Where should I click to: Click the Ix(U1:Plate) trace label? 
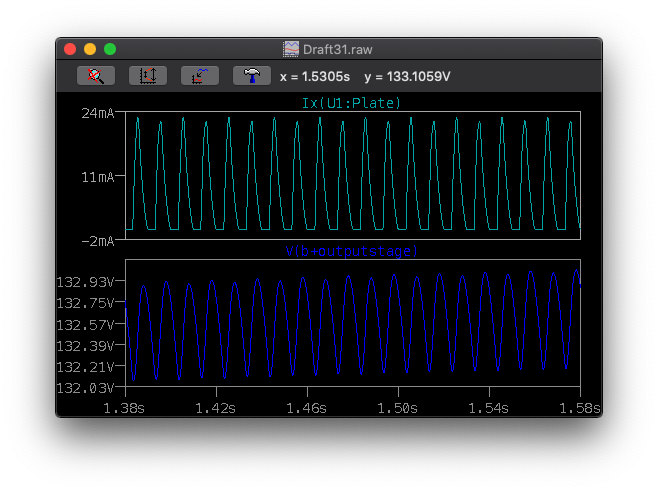pyautogui.click(x=351, y=103)
